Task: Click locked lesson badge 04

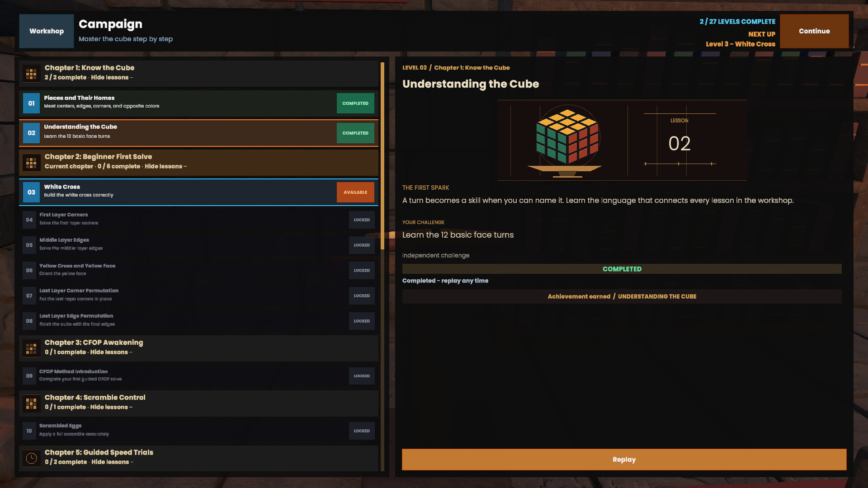Action: pyautogui.click(x=29, y=220)
